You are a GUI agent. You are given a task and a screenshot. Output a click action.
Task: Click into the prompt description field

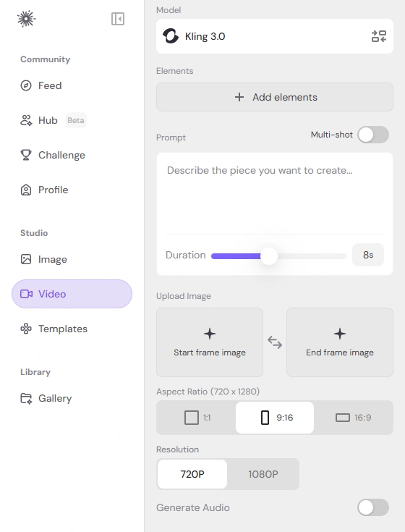[x=275, y=193]
